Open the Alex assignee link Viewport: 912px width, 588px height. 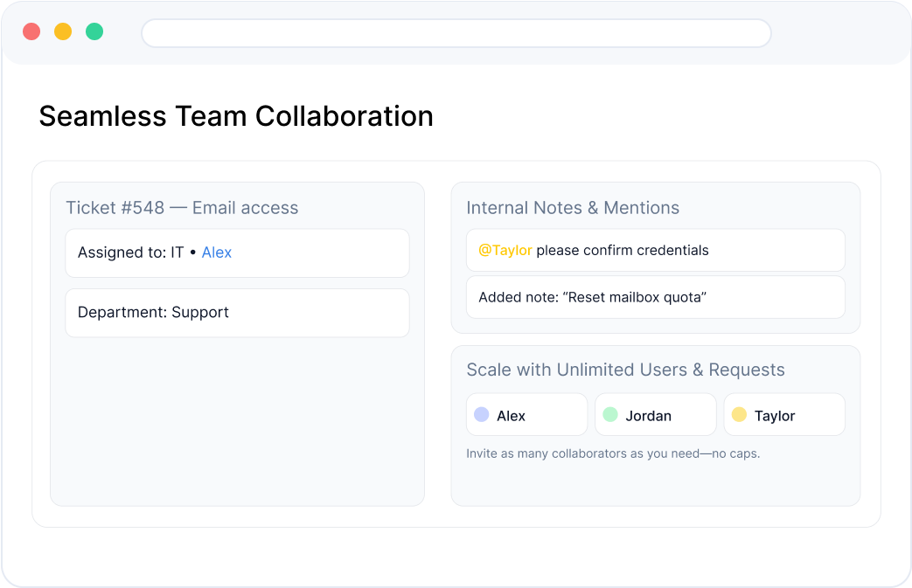[216, 252]
